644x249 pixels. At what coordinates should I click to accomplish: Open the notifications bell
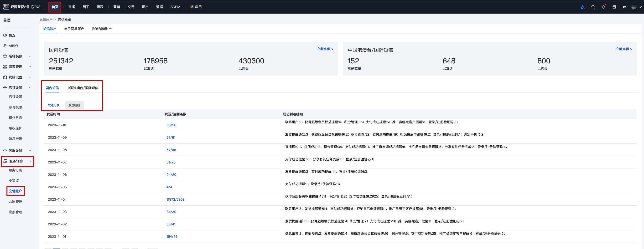(604, 7)
